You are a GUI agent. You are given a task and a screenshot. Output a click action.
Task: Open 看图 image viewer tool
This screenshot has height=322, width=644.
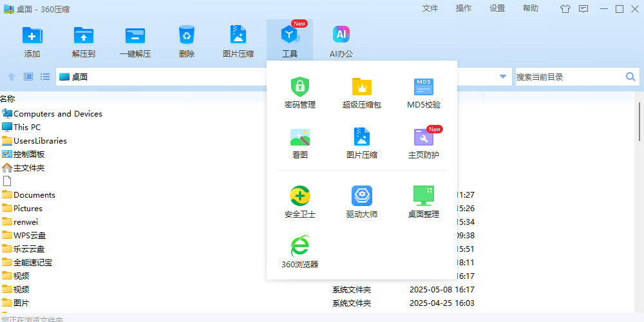click(299, 143)
